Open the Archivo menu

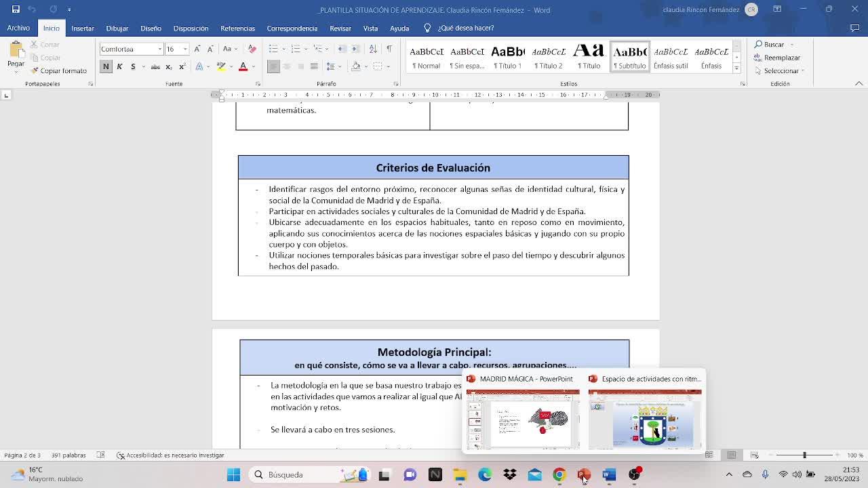click(18, 28)
